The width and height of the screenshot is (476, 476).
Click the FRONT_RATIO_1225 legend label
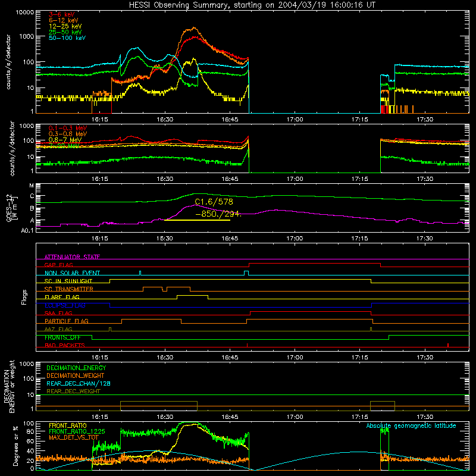coord(77,431)
